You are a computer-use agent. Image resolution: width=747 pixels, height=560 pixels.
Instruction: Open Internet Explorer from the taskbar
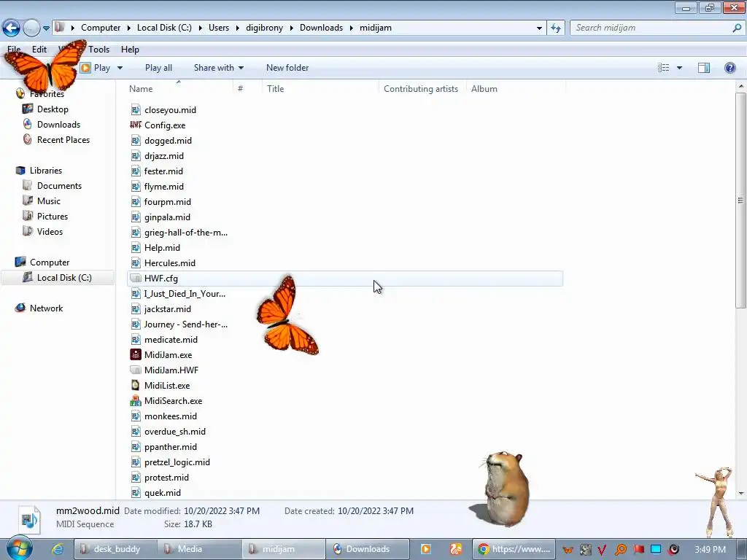(58, 549)
